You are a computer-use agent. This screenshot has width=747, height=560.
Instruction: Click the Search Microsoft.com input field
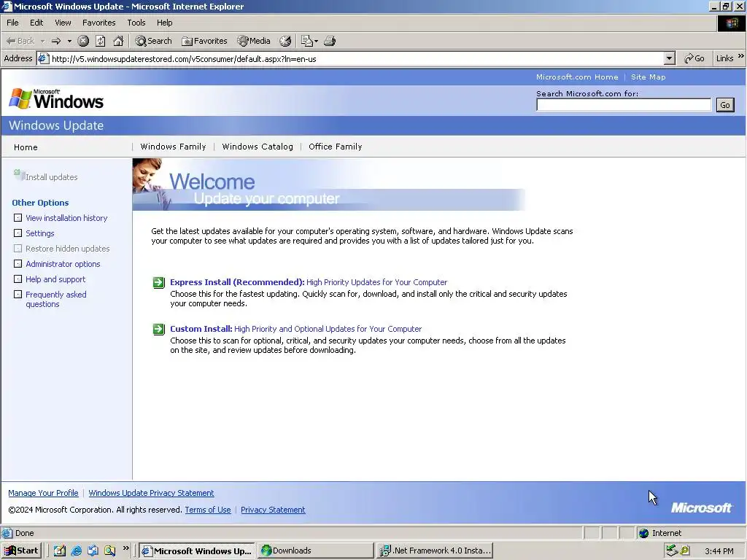[624, 105]
